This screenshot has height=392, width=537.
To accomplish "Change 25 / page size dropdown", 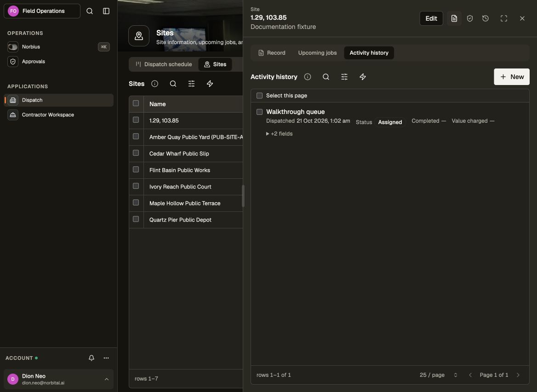I will (438, 375).
